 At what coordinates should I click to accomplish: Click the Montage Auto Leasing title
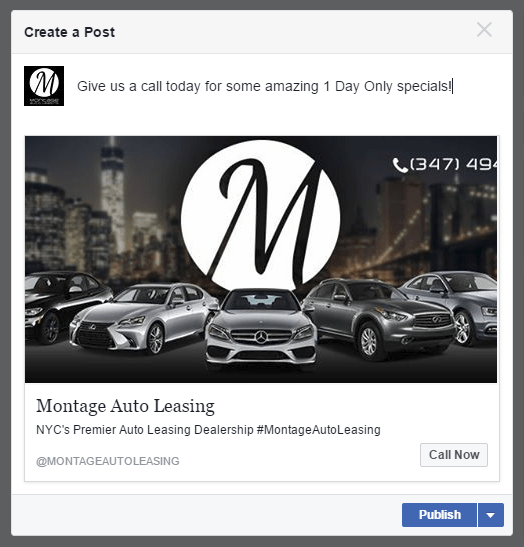click(x=125, y=406)
